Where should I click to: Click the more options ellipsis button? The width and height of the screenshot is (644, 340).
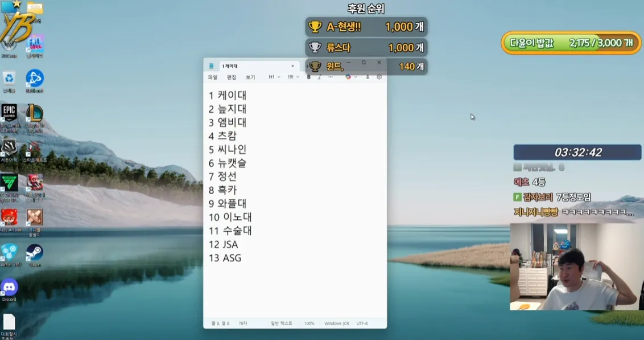[x=330, y=77]
